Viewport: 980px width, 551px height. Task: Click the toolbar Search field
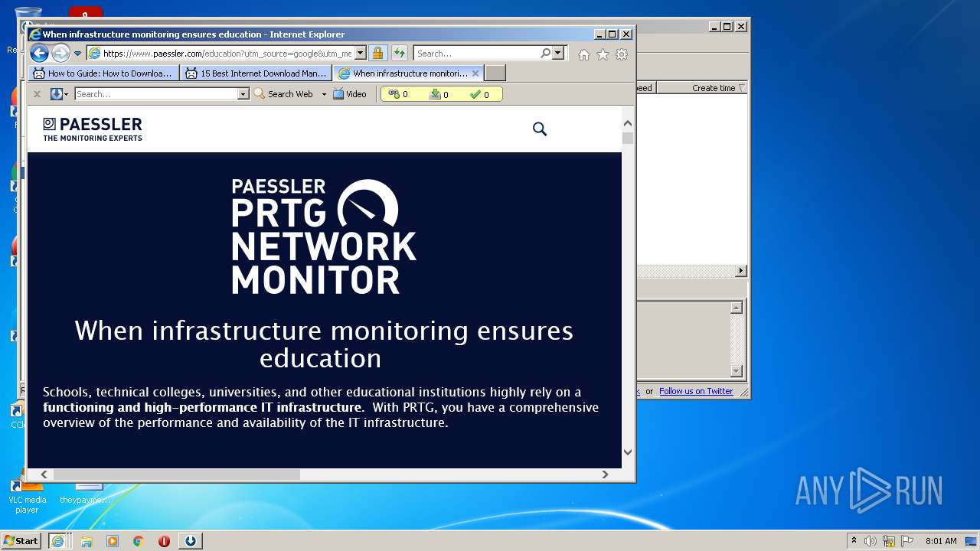pyautogui.click(x=156, y=94)
